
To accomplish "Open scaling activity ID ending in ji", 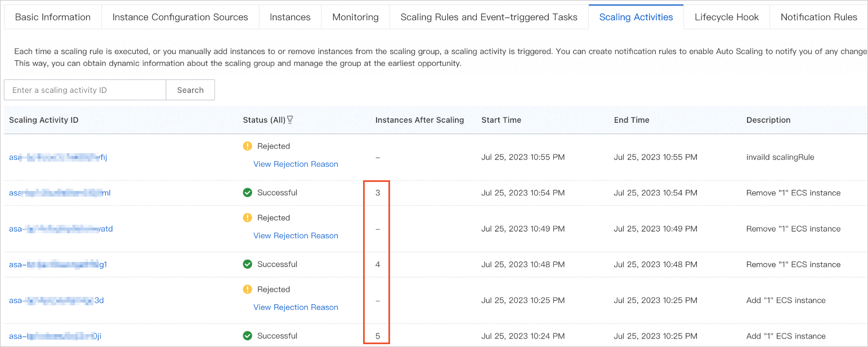I will pyautogui.click(x=55, y=336).
